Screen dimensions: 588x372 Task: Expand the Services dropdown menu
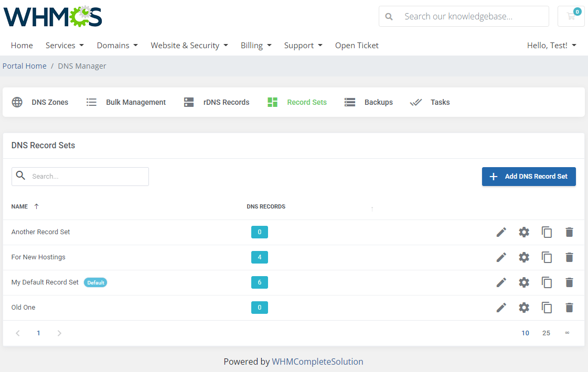coord(65,46)
